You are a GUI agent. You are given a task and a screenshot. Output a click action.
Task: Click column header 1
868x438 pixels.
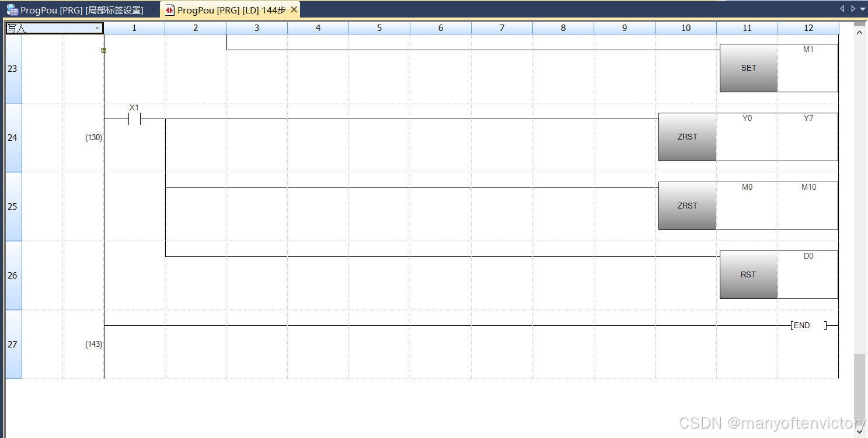click(x=134, y=28)
